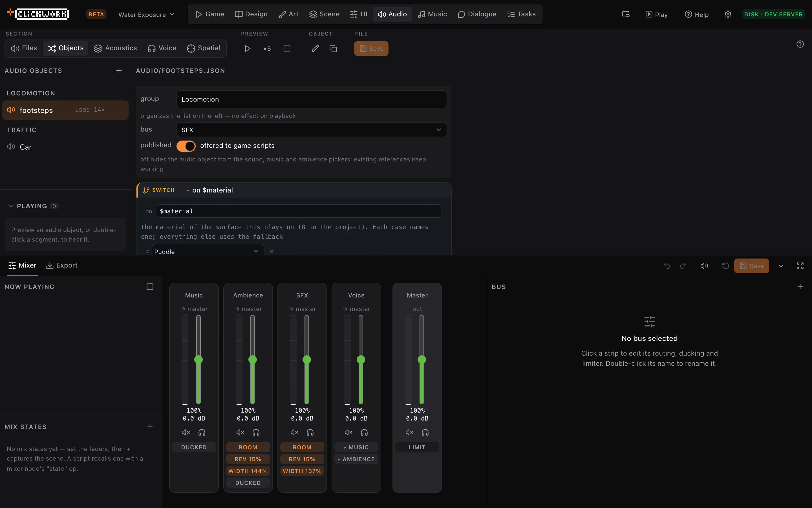Open the Spatial section tab

point(203,48)
